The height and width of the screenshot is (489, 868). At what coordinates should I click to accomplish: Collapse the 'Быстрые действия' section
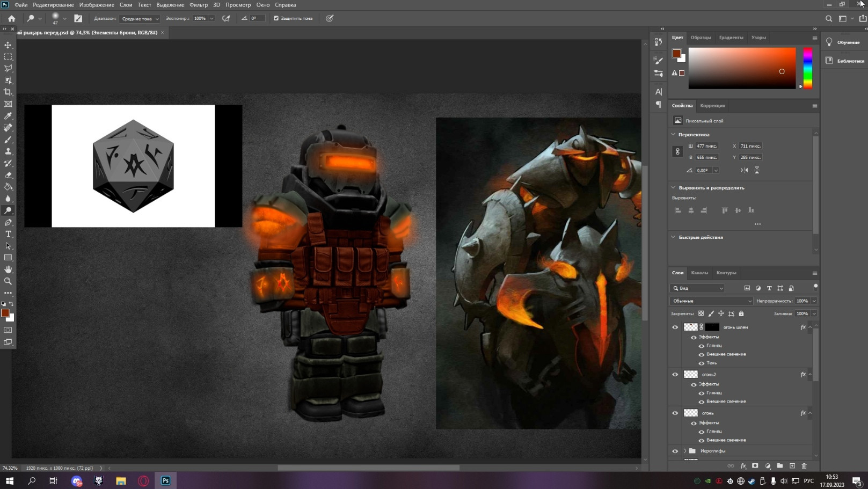[673, 237]
